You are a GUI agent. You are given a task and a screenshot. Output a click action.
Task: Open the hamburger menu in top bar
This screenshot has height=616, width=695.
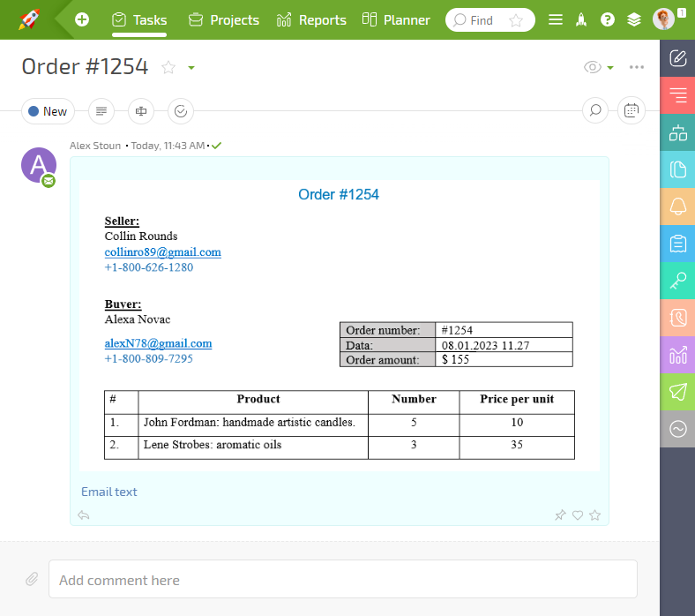[555, 19]
